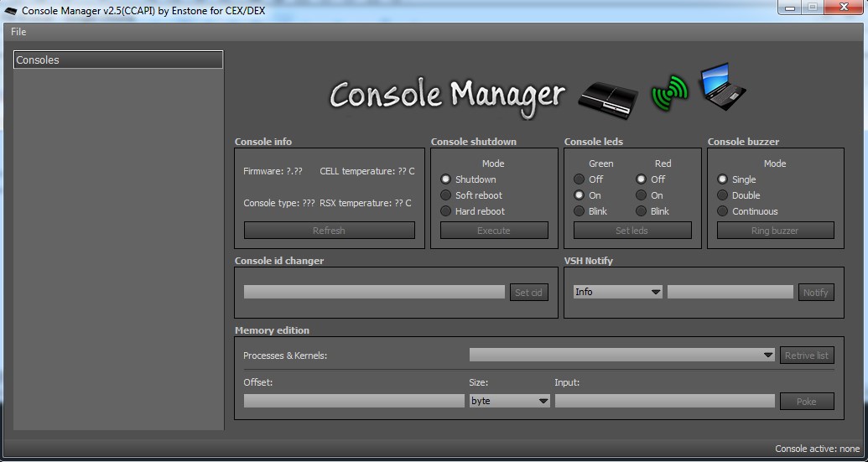Click the Consoles list header
This screenshot has width=868, height=462.
tap(118, 60)
